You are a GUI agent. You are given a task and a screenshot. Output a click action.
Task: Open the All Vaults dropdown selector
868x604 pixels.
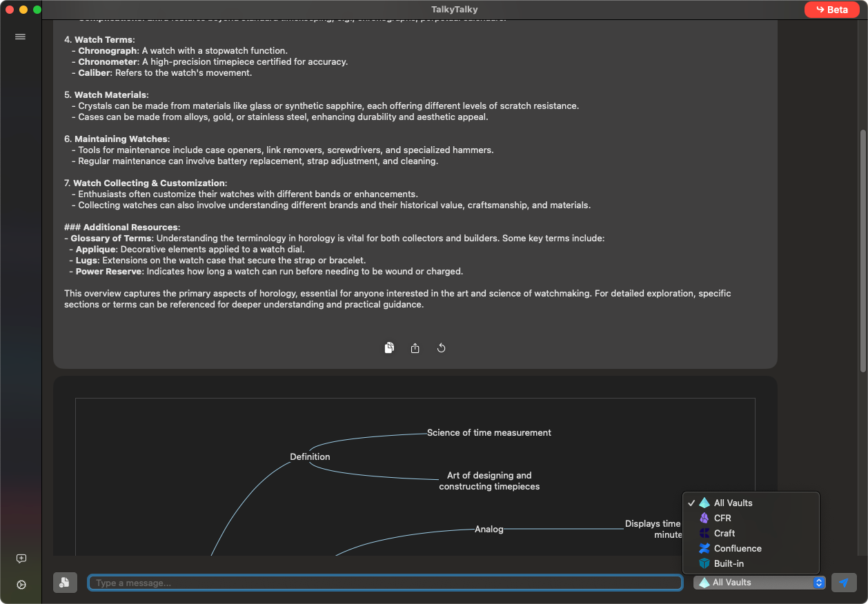(758, 582)
